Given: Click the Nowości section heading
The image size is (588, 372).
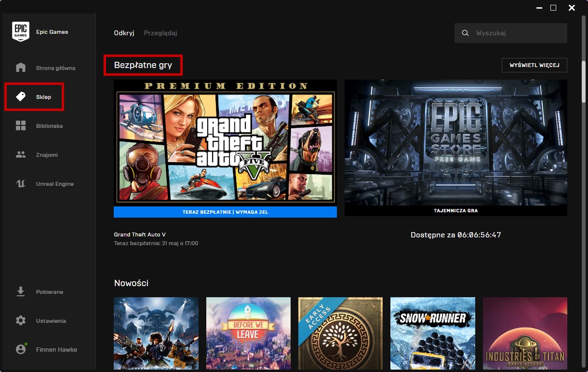Looking at the screenshot, I should tap(131, 283).
